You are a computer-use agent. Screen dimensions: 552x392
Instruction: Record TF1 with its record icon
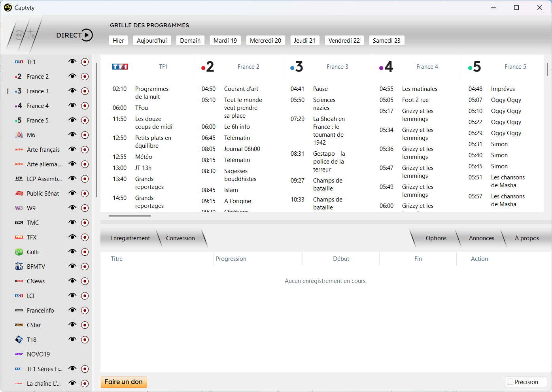click(85, 62)
